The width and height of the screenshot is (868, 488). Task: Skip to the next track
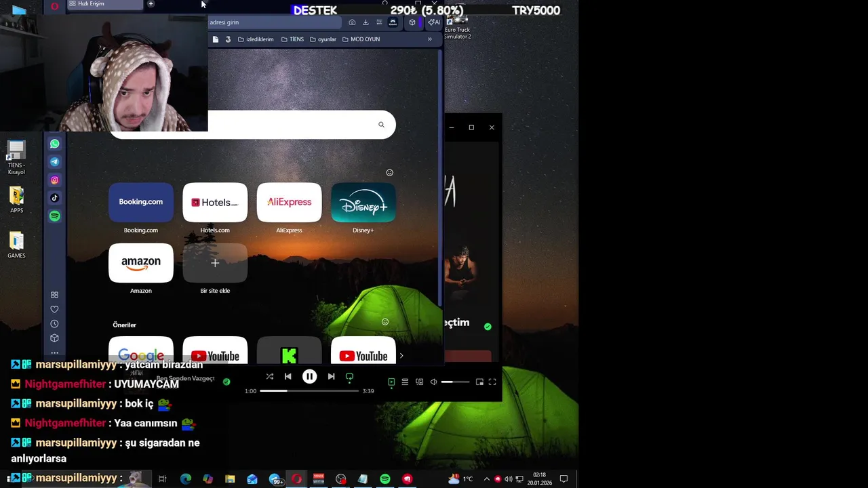click(x=331, y=376)
